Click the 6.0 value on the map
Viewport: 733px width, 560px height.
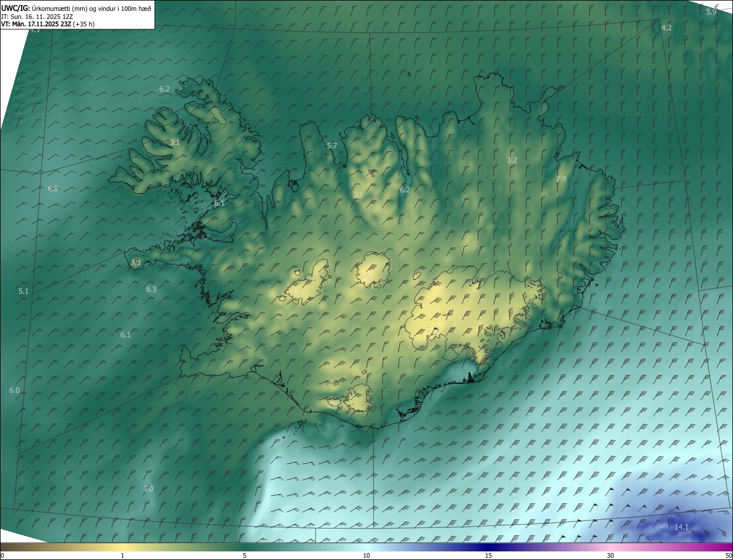coord(14,391)
